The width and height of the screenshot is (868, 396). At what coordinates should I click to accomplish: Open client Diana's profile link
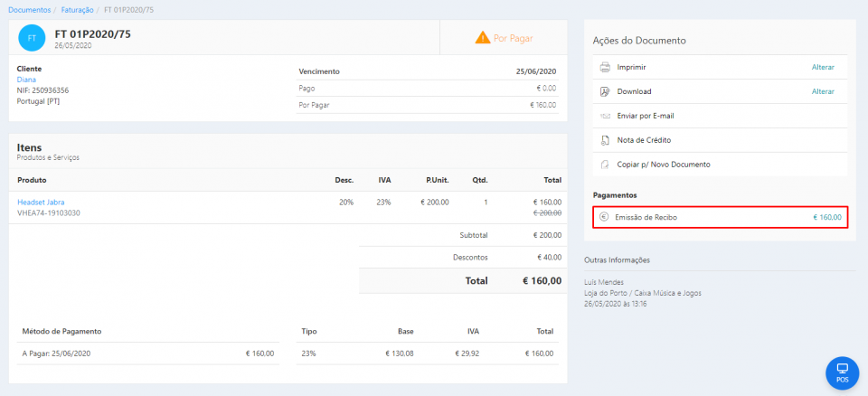click(26, 80)
